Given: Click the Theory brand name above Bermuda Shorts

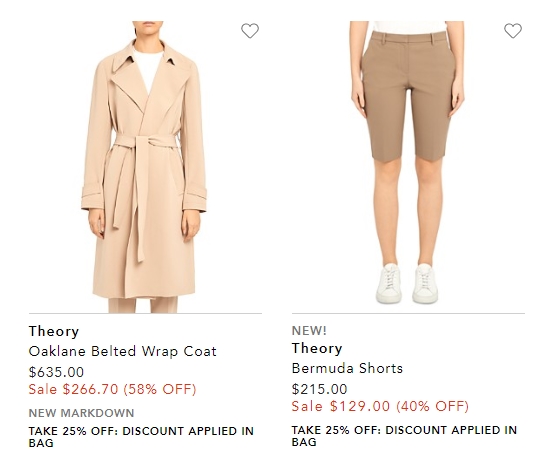Looking at the screenshot, I should coord(317,348).
